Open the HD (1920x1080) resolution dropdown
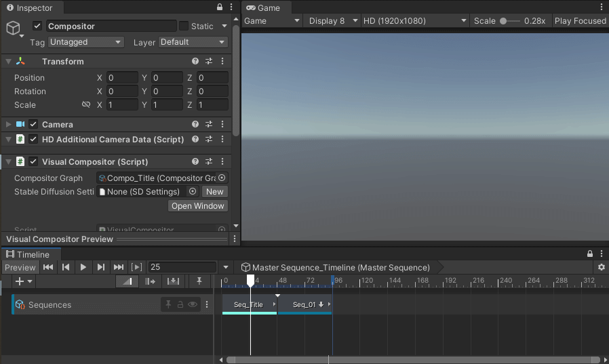This screenshot has width=609, height=364. click(415, 21)
